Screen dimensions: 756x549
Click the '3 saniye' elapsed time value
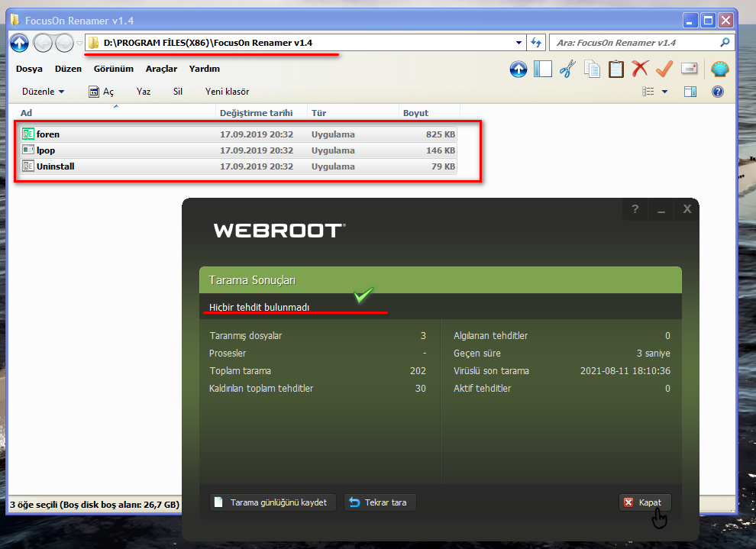pyautogui.click(x=654, y=354)
